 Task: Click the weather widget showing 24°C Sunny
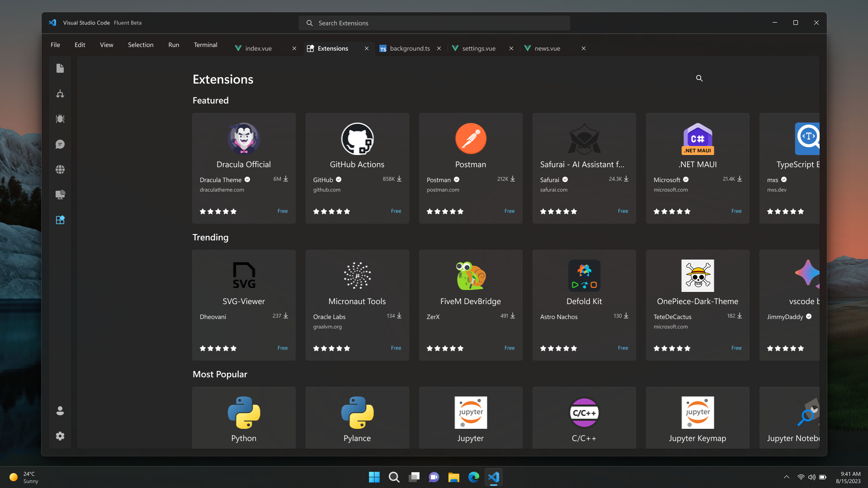[x=24, y=477]
